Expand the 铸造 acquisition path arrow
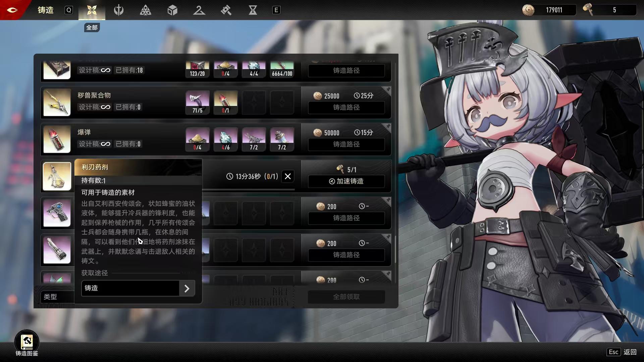 point(187,288)
